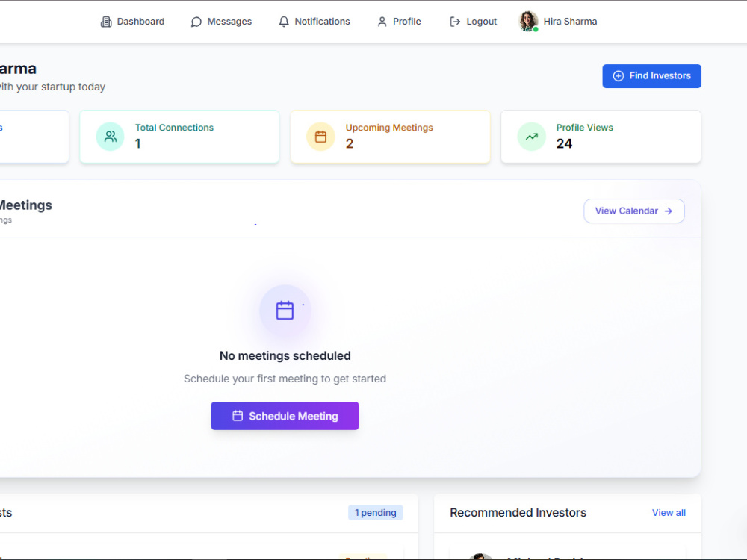Click the Total Connections value 1

137,144
